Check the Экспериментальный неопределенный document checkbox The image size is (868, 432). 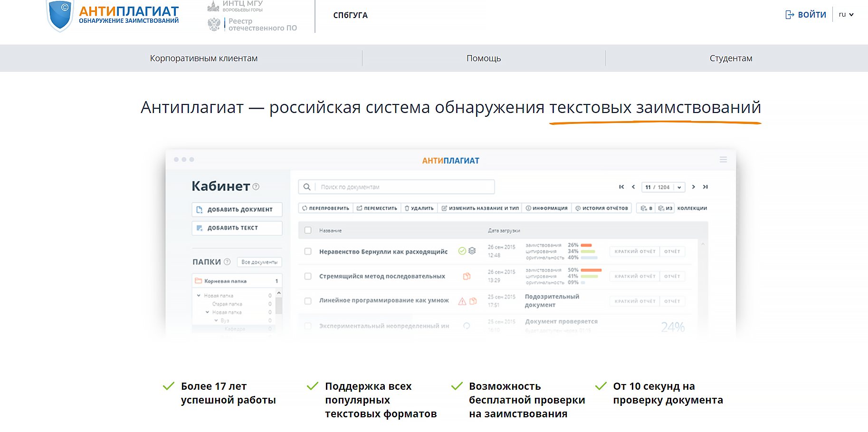pos(308,326)
